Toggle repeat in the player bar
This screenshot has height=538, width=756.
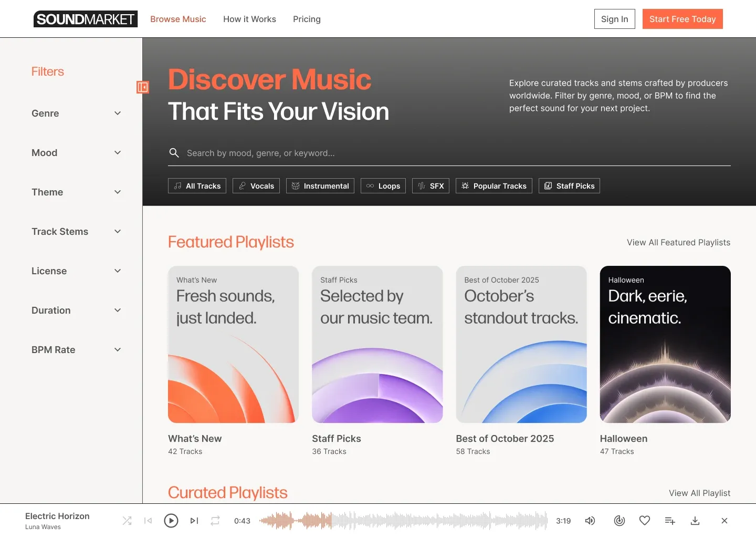click(x=215, y=521)
